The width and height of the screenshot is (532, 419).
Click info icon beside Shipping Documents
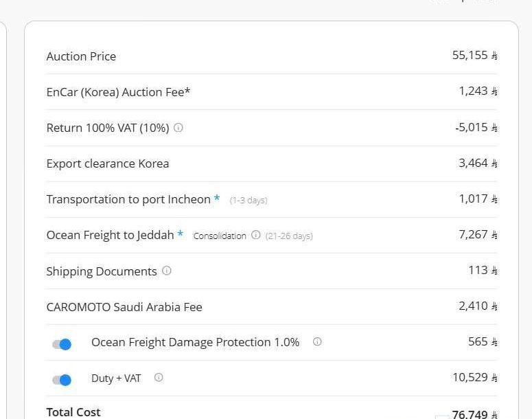tap(167, 271)
